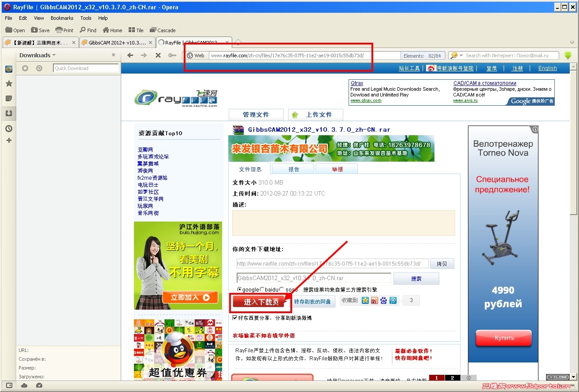Viewport: 579px width, 392px height.
Task: Open the View menu
Action: (39, 18)
